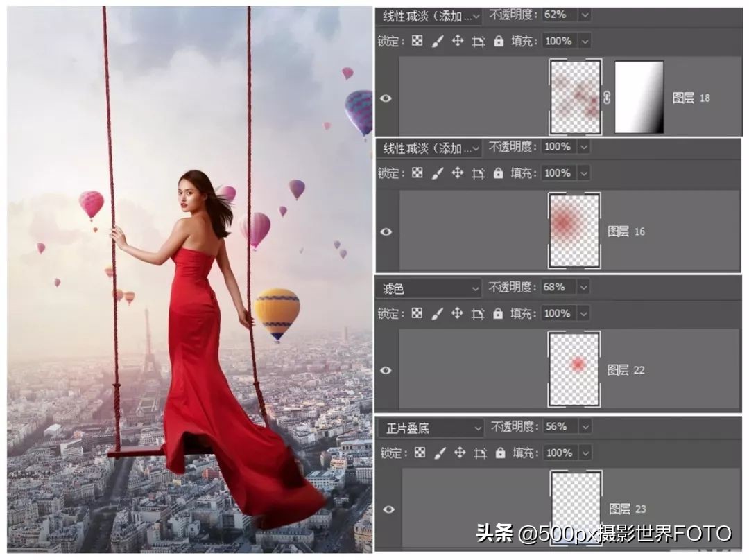The height and width of the screenshot is (560, 749).
Task: Click the layer name 图层 18
Action: click(691, 98)
